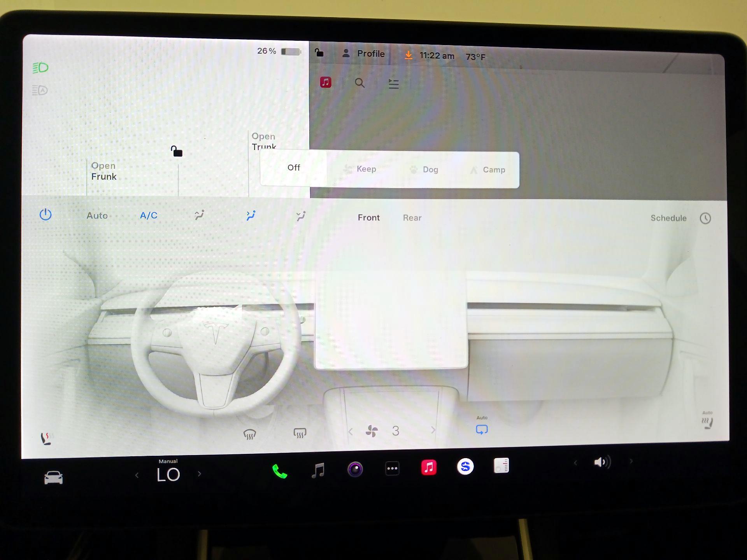
Task: Switch to Rear climate tab
Action: click(412, 218)
